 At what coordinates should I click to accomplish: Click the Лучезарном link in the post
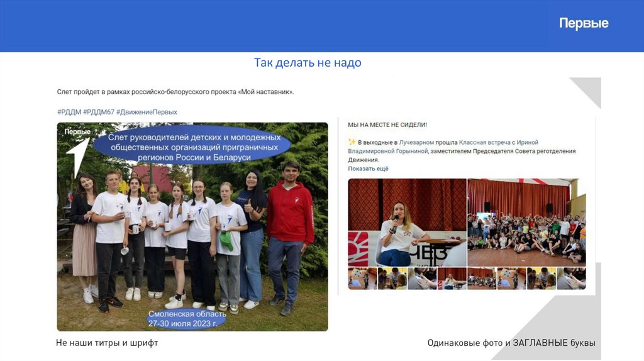pos(416,142)
